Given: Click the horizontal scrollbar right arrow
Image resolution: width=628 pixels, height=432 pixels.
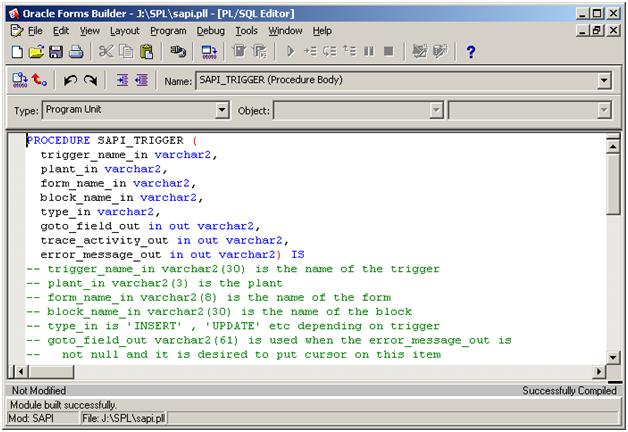Looking at the screenshot, I should click(599, 372).
